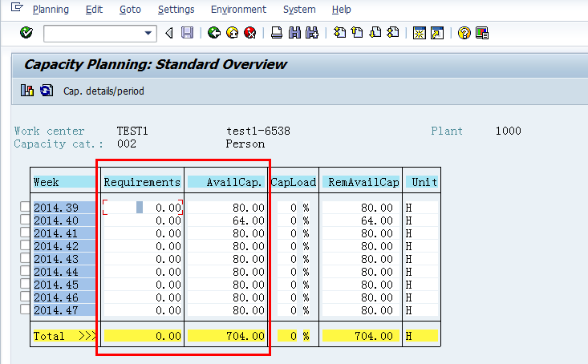Click the Requirements field for week 2014.39

tap(143, 208)
